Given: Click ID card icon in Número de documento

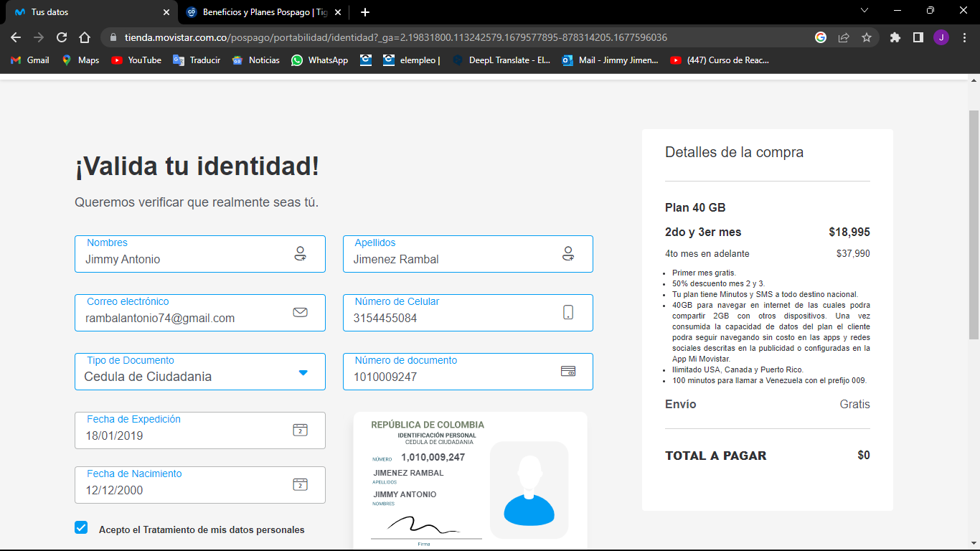Looking at the screenshot, I should point(567,371).
